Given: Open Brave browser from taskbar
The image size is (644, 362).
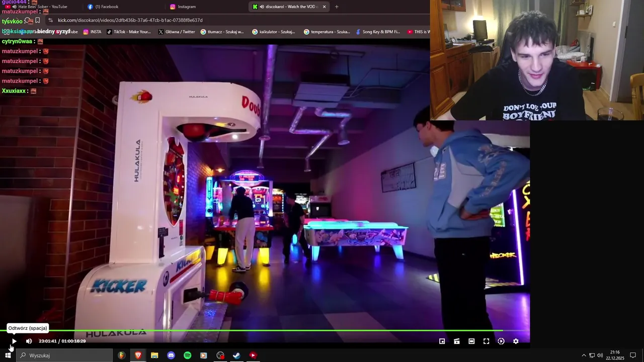Looking at the screenshot, I should (x=138, y=355).
